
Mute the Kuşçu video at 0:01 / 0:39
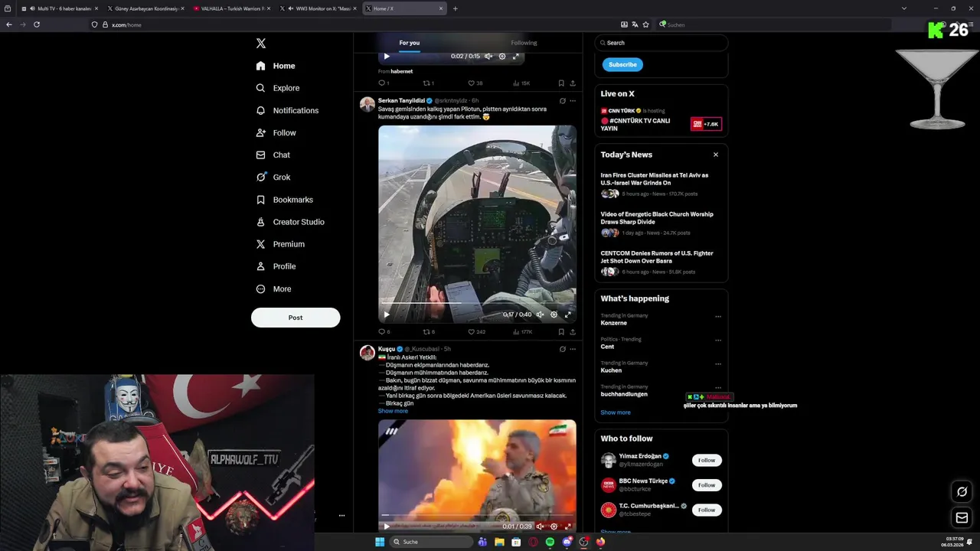click(x=540, y=527)
